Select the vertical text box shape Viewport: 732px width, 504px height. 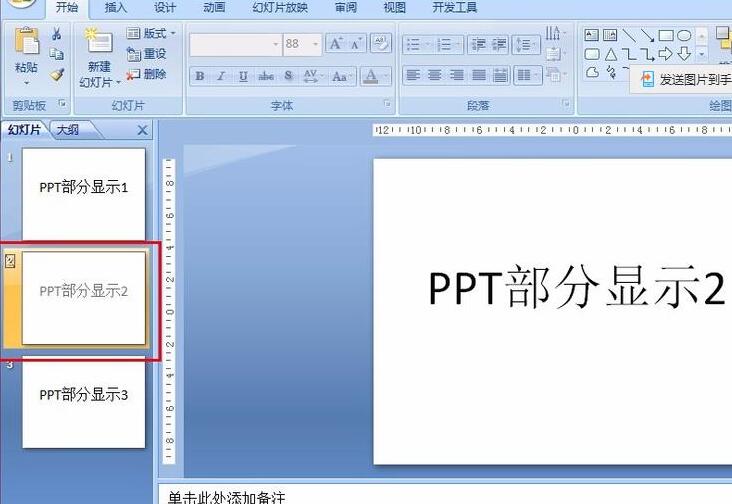tap(610, 35)
